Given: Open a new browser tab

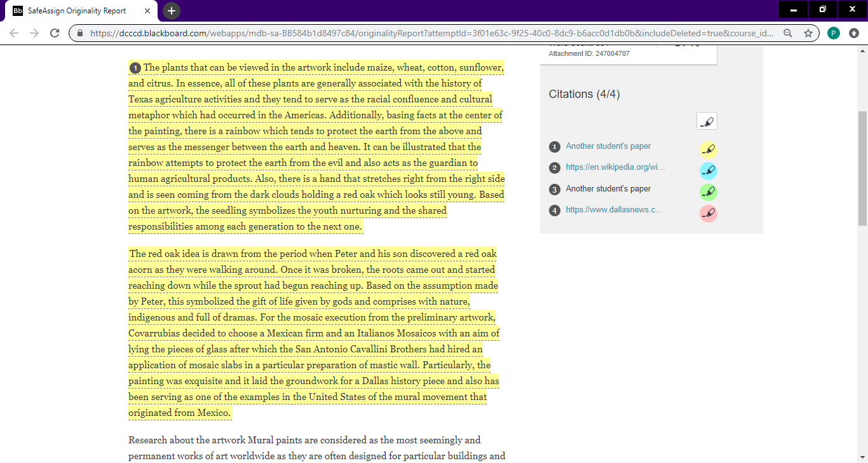Looking at the screenshot, I should [172, 11].
